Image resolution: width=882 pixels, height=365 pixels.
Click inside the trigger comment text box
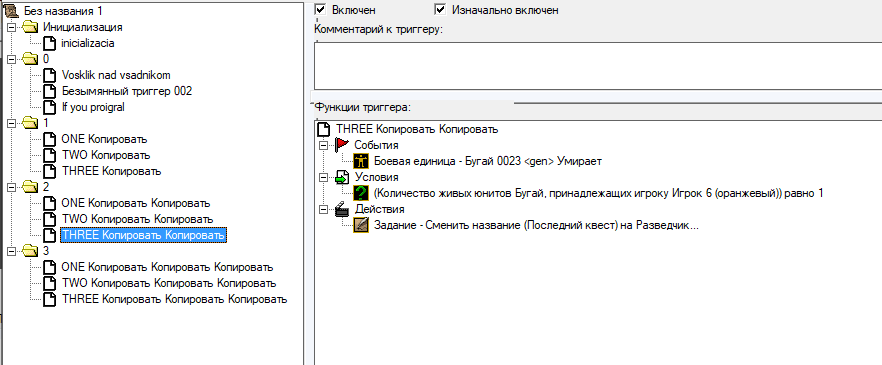(597, 65)
